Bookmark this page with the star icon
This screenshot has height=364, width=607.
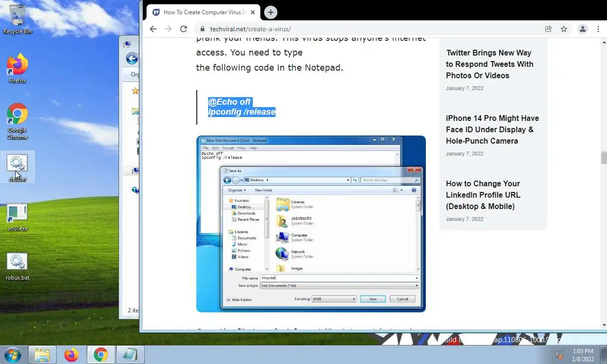pyautogui.click(x=564, y=29)
